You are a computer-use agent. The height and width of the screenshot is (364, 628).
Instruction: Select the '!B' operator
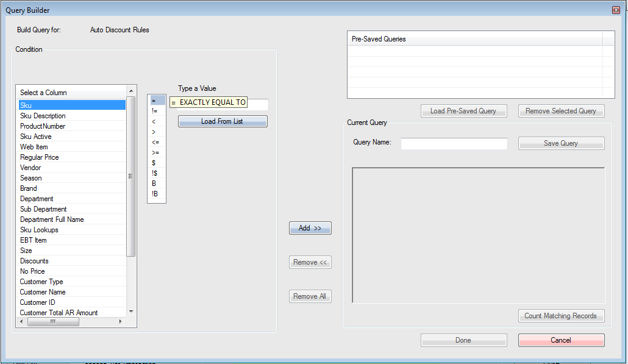pyautogui.click(x=155, y=194)
